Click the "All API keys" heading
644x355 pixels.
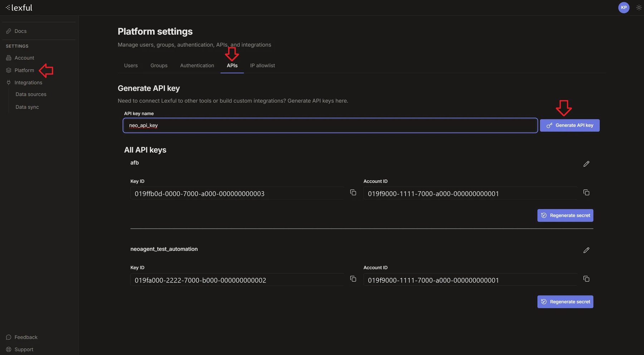click(x=145, y=150)
